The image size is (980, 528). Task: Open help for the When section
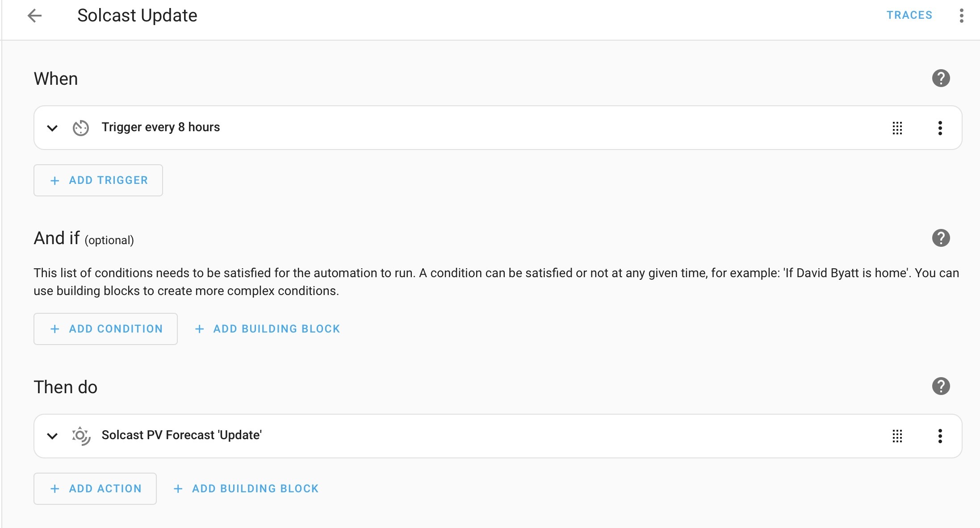tap(941, 79)
